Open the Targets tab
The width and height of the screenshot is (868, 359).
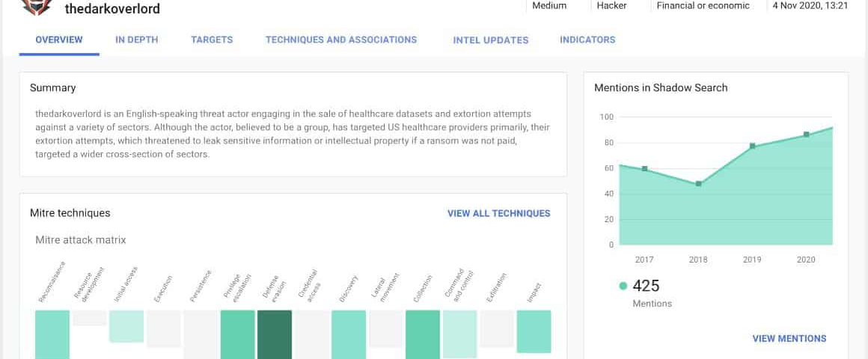[x=212, y=40]
